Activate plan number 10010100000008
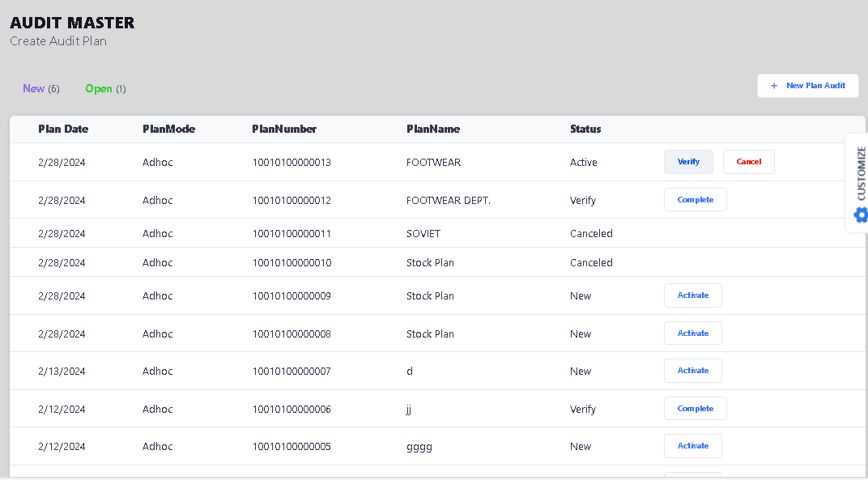 coord(692,333)
